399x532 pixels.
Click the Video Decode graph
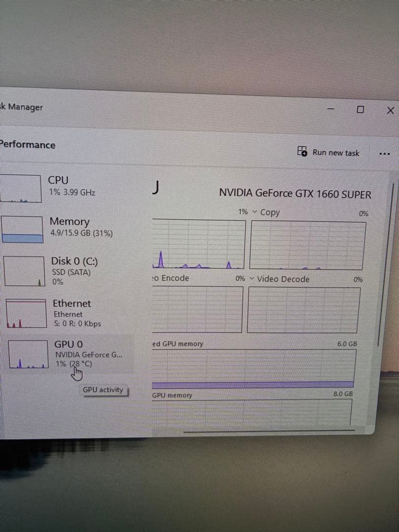pyautogui.click(x=303, y=310)
